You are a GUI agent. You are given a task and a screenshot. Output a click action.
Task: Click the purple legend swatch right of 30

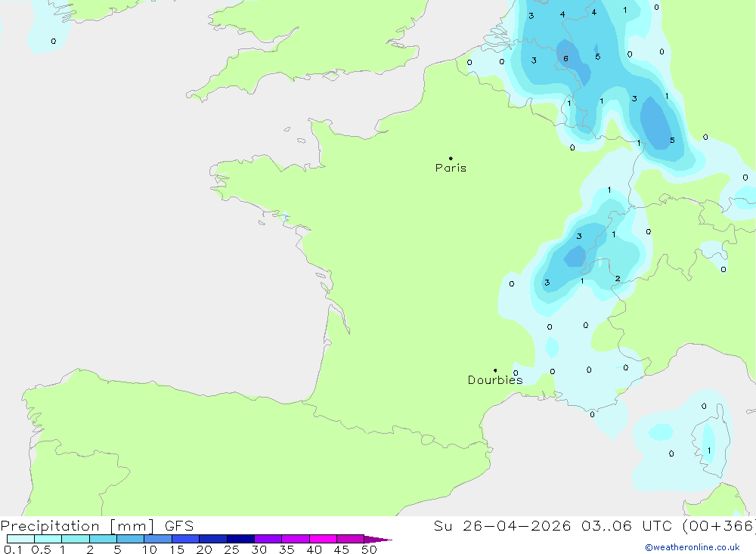(x=268, y=539)
